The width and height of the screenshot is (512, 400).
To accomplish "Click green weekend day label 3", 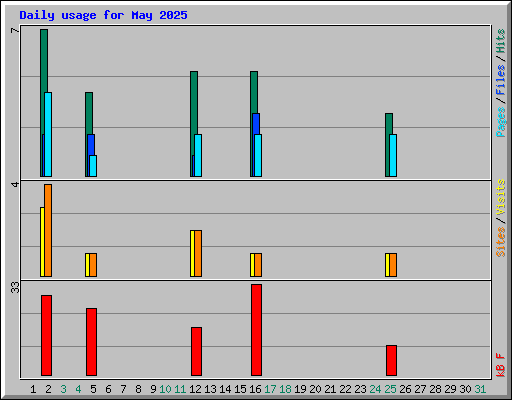I will point(63,389).
